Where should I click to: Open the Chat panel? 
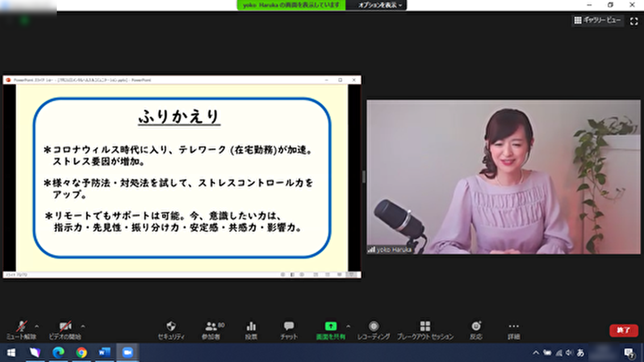(x=288, y=330)
